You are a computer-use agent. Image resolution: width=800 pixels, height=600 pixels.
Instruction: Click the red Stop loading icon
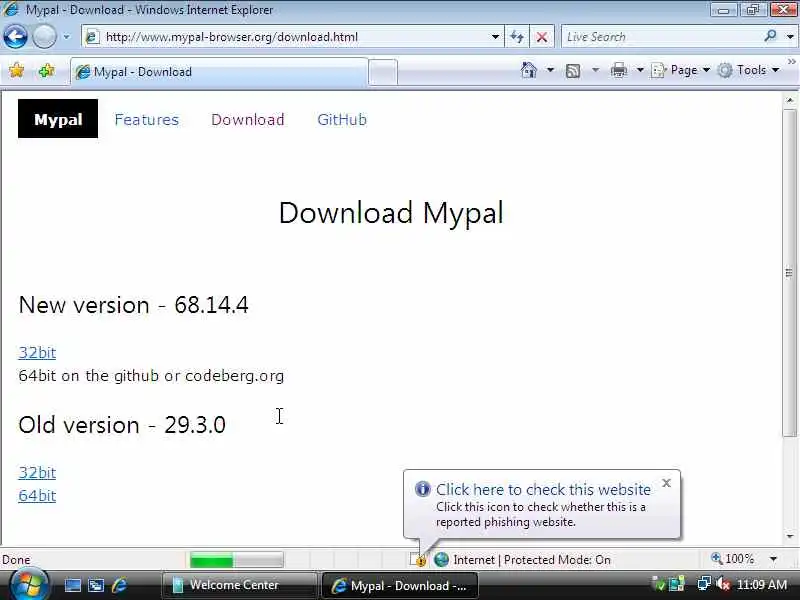tap(542, 37)
